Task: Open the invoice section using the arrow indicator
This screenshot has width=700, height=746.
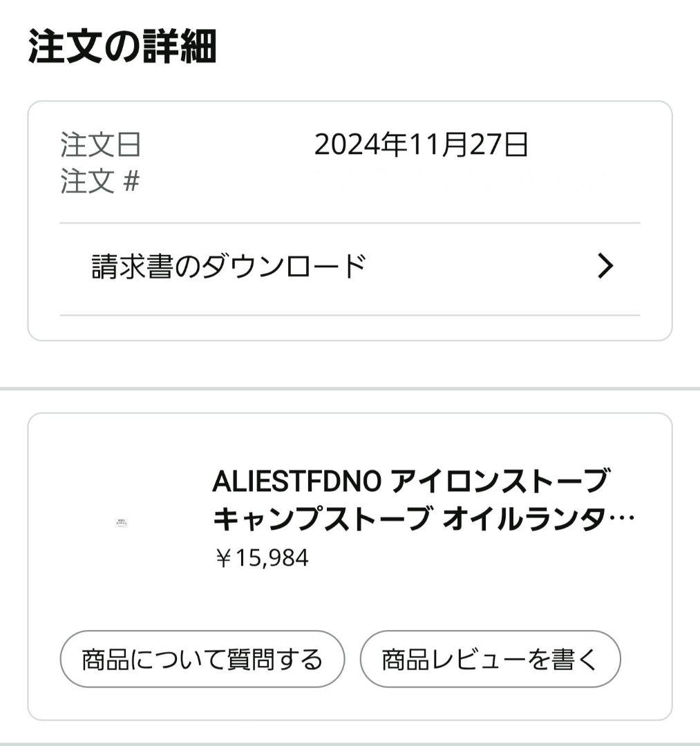Action: [607, 263]
